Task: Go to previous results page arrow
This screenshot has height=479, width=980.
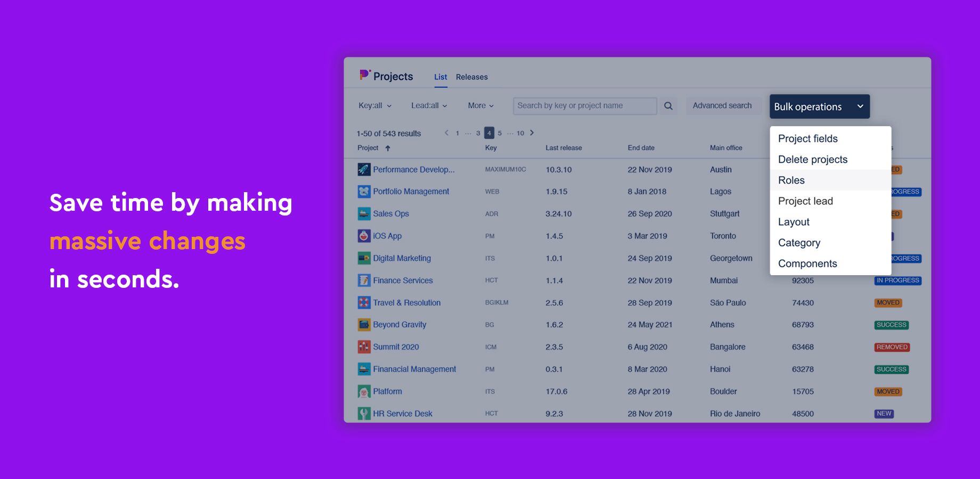Action: pyautogui.click(x=446, y=133)
